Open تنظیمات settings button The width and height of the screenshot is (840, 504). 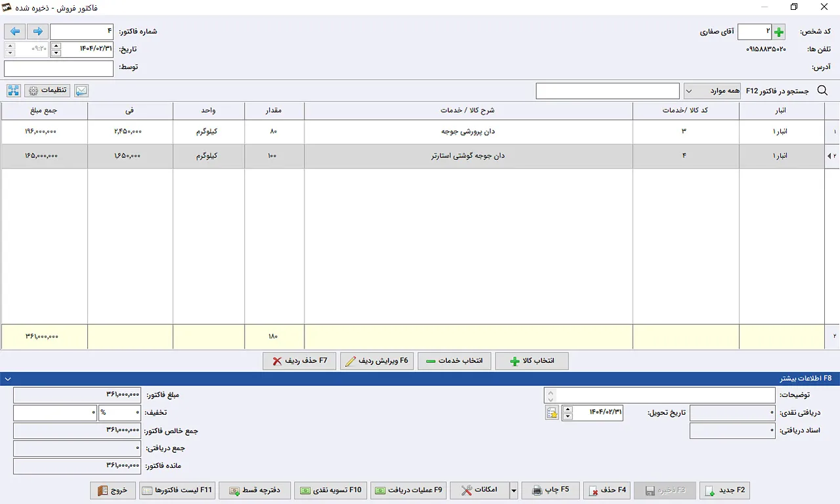click(49, 91)
